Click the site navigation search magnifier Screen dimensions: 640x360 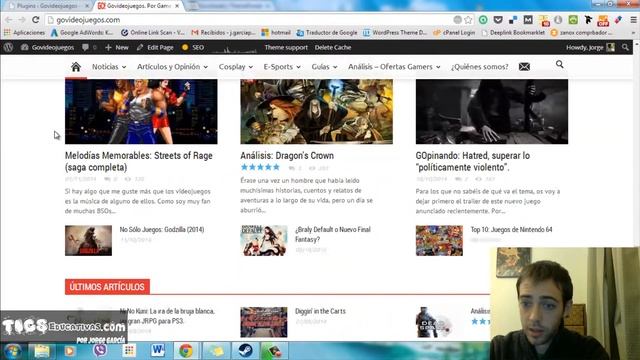coord(560,64)
